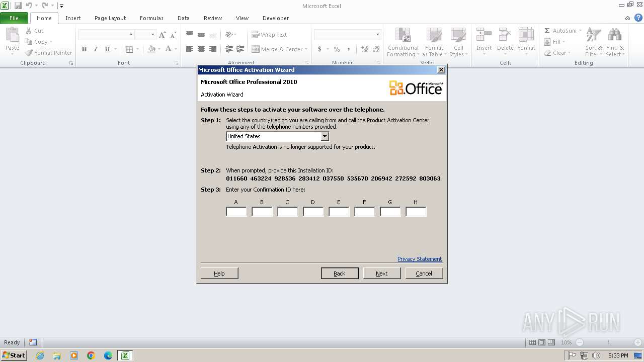Toggle Wrap Text
The width and height of the screenshot is (644, 362).
click(269, 35)
